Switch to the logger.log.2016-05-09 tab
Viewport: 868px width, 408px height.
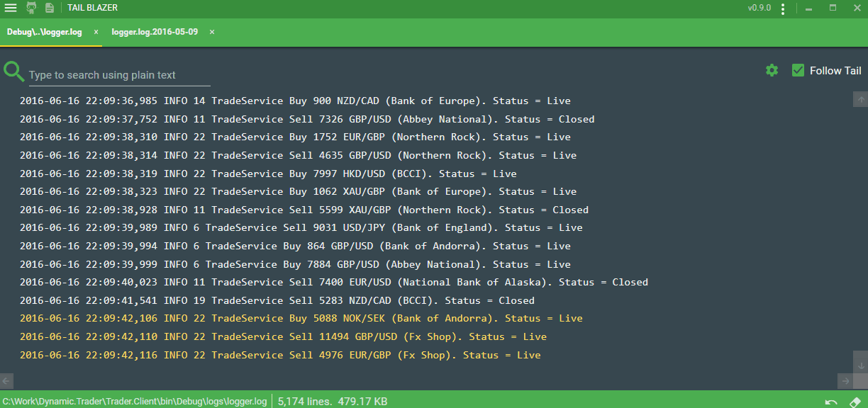click(x=155, y=32)
